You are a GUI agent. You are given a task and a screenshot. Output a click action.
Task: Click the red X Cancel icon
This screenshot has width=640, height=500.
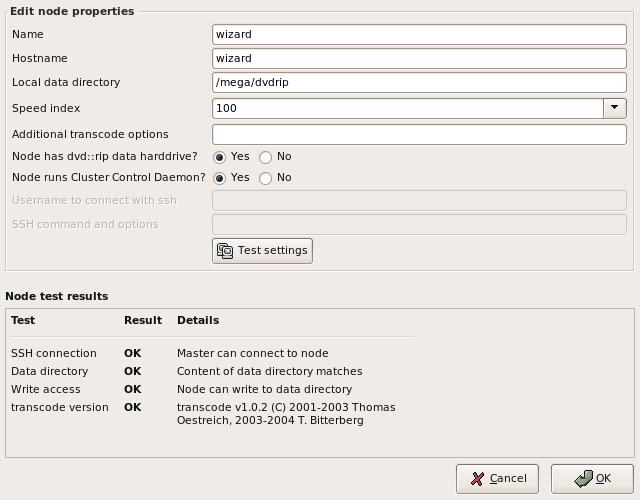click(x=477, y=478)
